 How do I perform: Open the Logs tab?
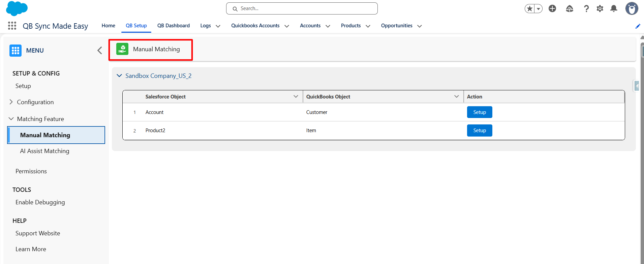tap(206, 26)
